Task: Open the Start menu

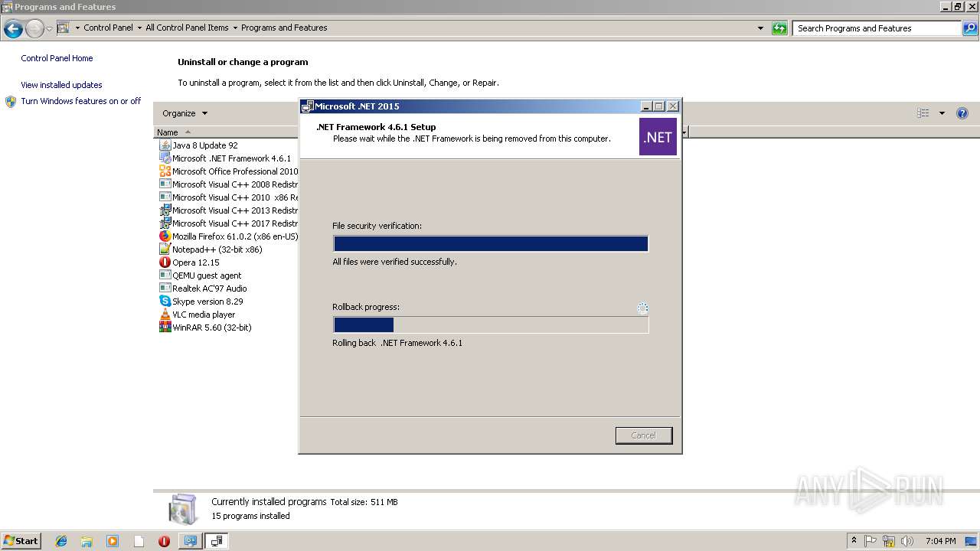Action: pos(21,541)
